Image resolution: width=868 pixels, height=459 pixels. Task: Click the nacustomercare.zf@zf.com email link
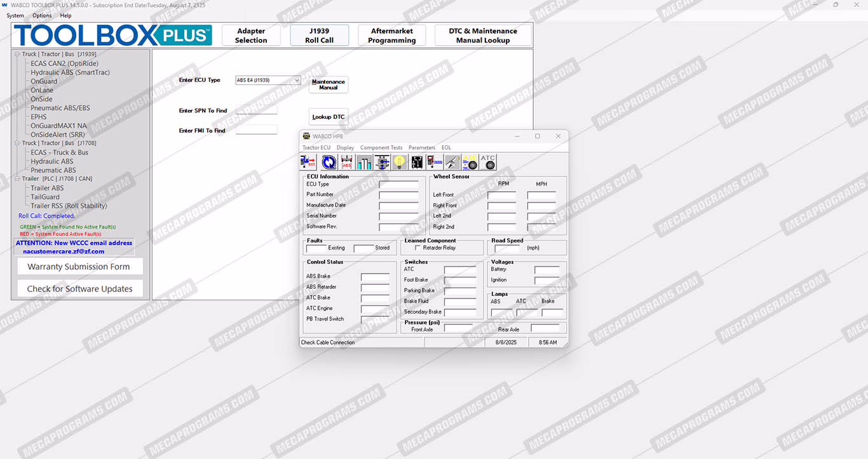tap(64, 251)
